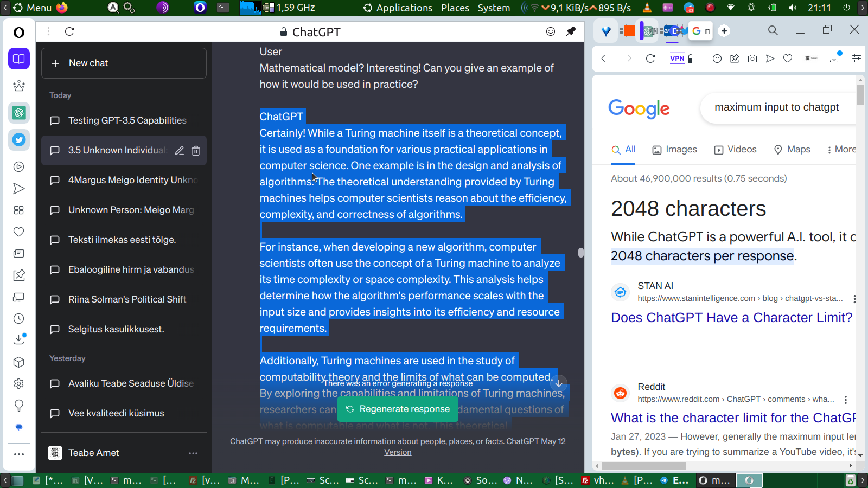Click the lightbulb tips icon in sidebar
868x488 pixels.
19,406
